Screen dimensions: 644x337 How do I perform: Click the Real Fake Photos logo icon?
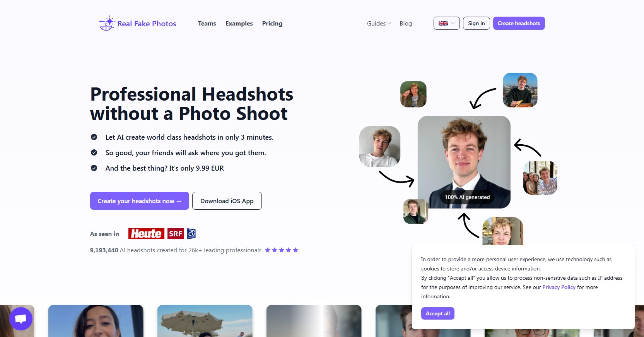pos(107,23)
